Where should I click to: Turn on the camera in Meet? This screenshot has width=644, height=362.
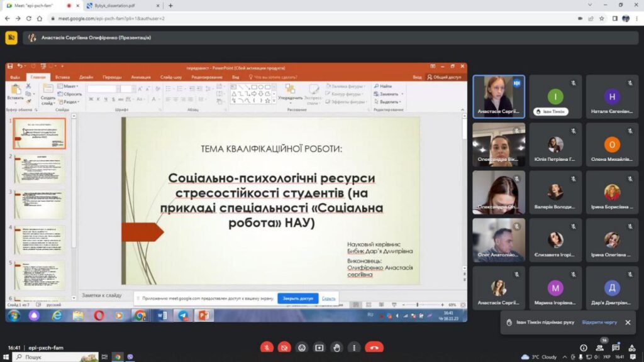(284, 347)
